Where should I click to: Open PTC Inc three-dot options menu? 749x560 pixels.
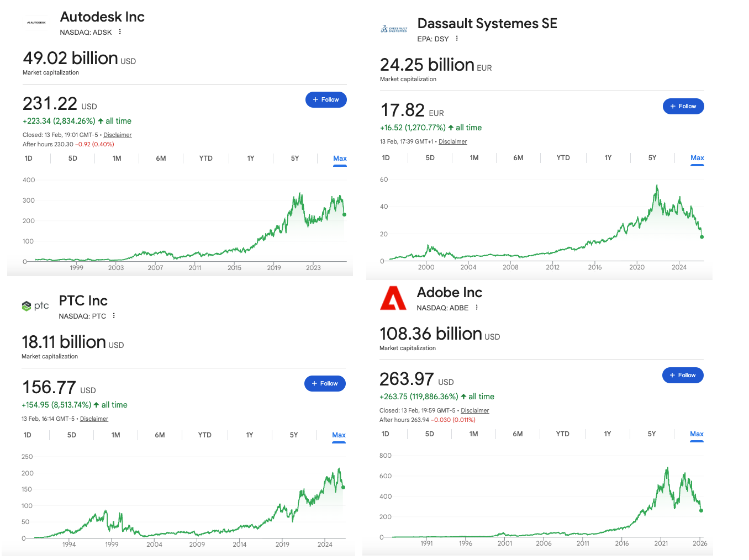pyautogui.click(x=114, y=316)
